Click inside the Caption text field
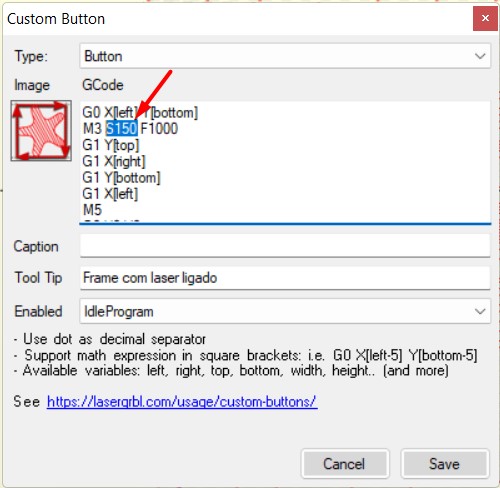The image size is (500, 488). coord(285,246)
